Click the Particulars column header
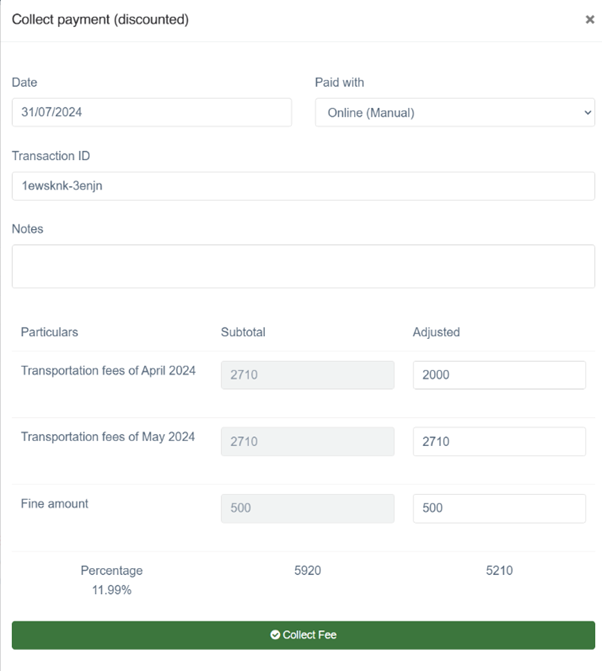 [49, 332]
